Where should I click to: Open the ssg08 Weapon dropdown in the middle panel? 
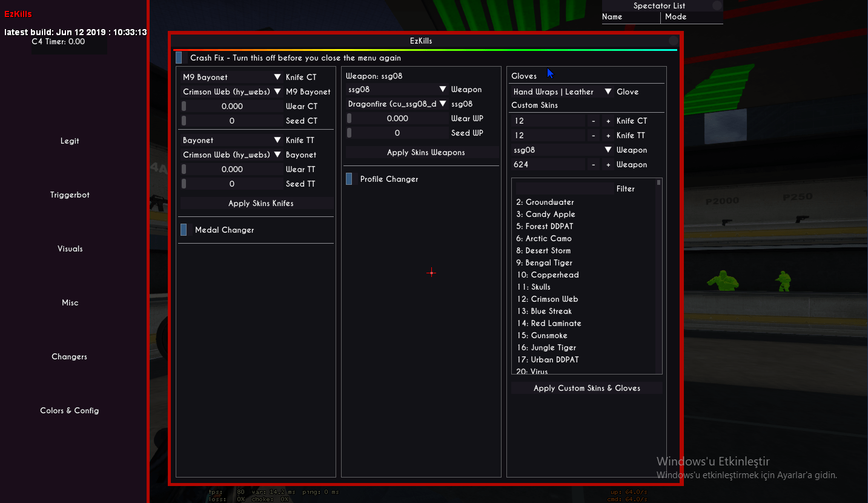[x=397, y=89]
